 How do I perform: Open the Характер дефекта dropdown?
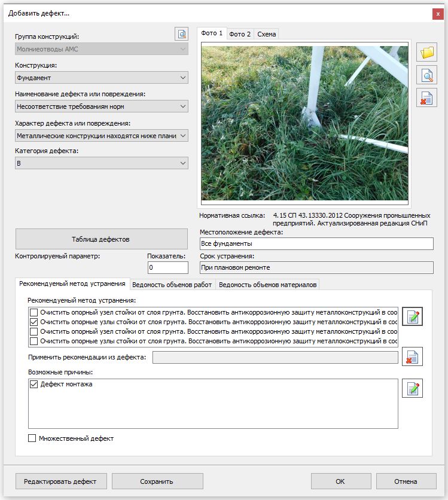[x=102, y=136]
